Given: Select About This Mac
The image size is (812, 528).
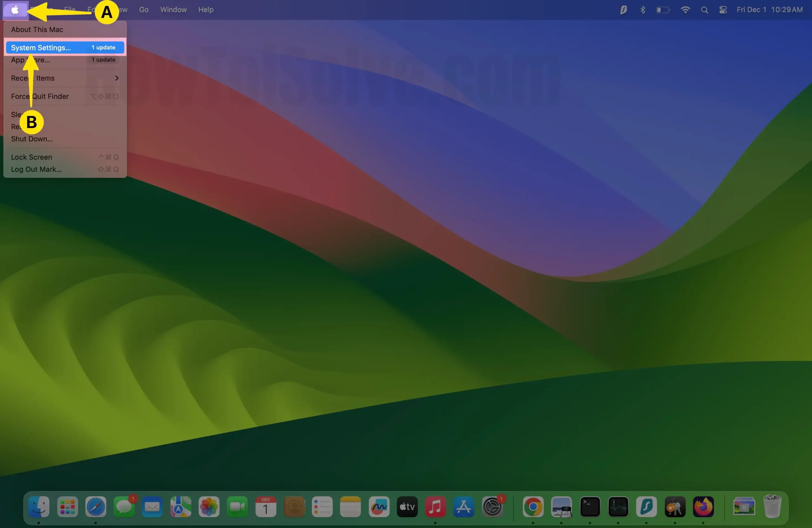Looking at the screenshot, I should tap(37, 30).
